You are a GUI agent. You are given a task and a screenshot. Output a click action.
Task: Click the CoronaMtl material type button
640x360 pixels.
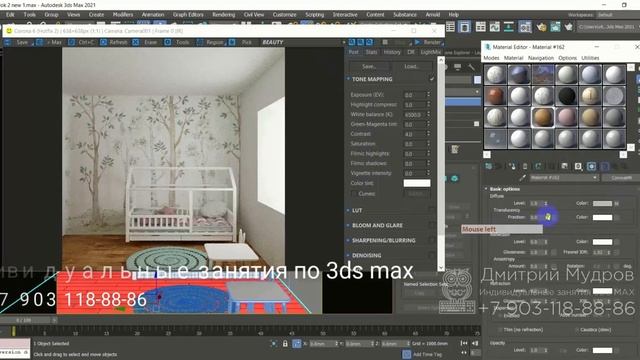[621, 178]
